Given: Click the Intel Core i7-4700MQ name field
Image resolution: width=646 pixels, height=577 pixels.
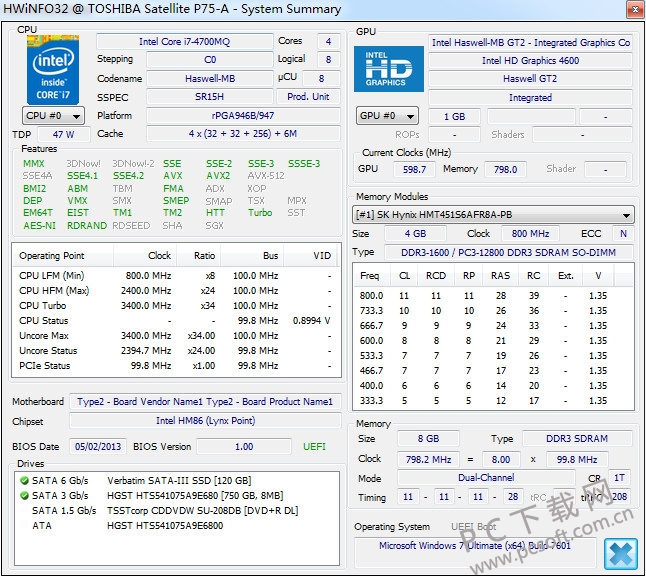Looking at the screenshot, I should point(185,42).
